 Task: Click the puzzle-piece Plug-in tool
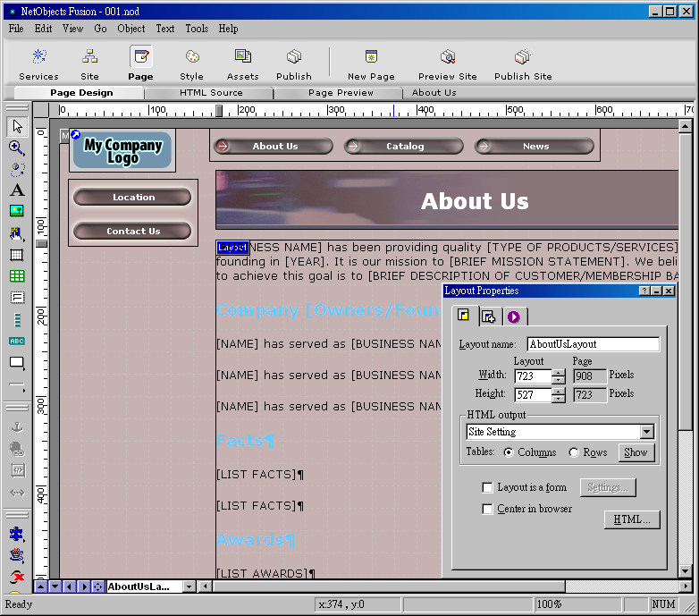[17, 534]
